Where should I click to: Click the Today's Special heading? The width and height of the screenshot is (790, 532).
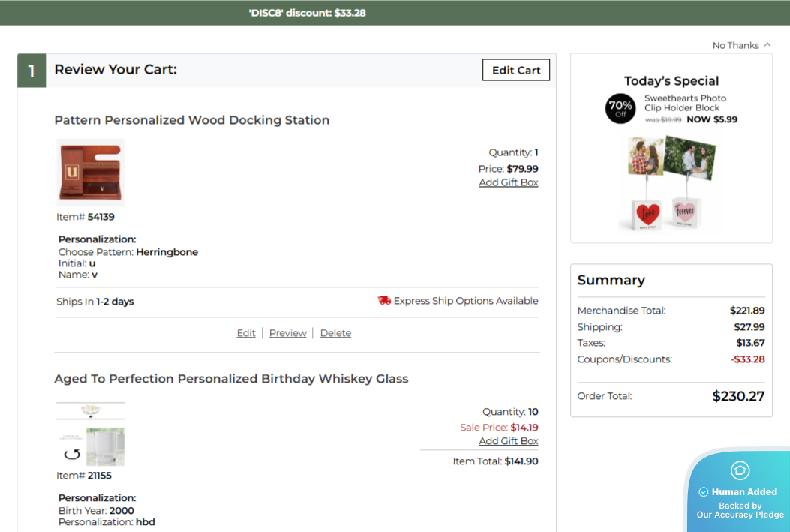pyautogui.click(x=671, y=81)
